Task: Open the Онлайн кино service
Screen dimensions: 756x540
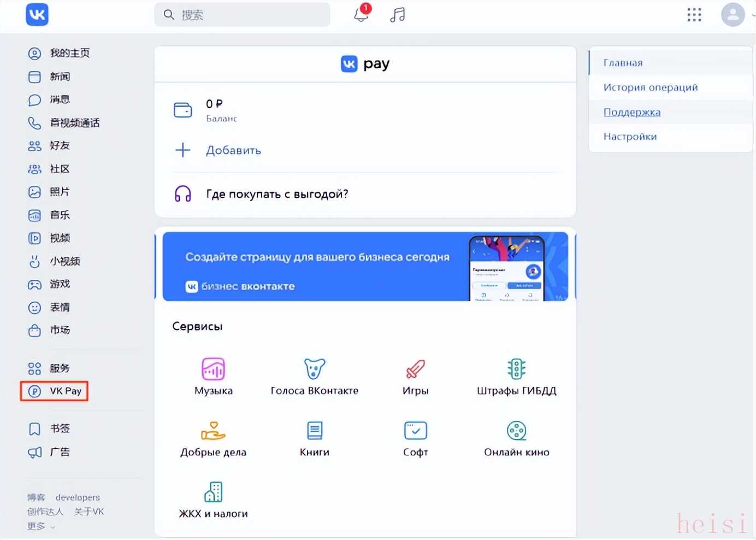Action: (x=516, y=431)
